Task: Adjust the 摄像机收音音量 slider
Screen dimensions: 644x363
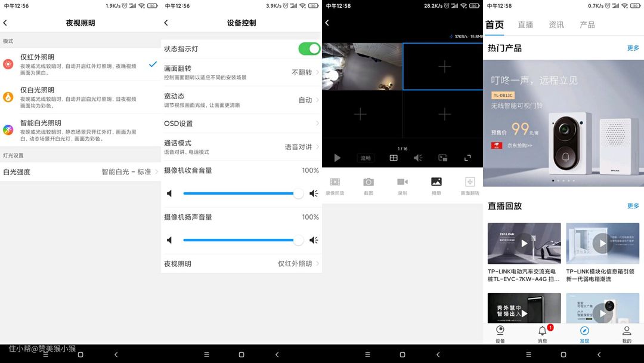Action: tap(241, 193)
